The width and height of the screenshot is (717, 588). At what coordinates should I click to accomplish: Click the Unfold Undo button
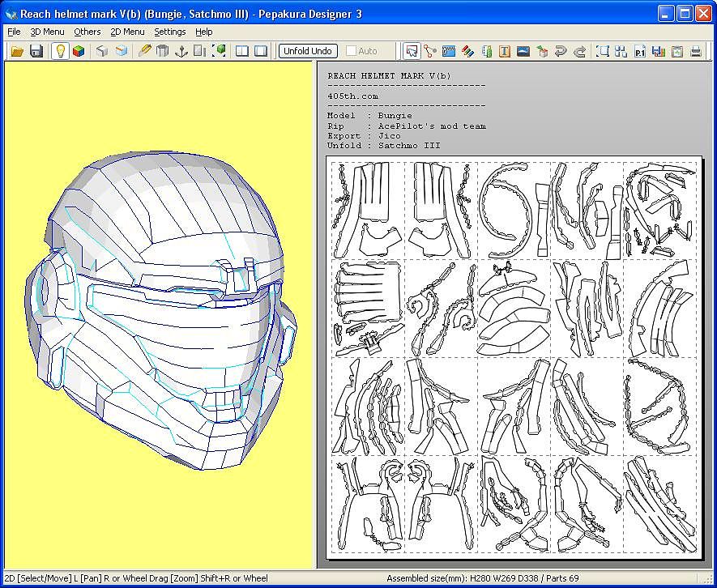pyautogui.click(x=308, y=51)
